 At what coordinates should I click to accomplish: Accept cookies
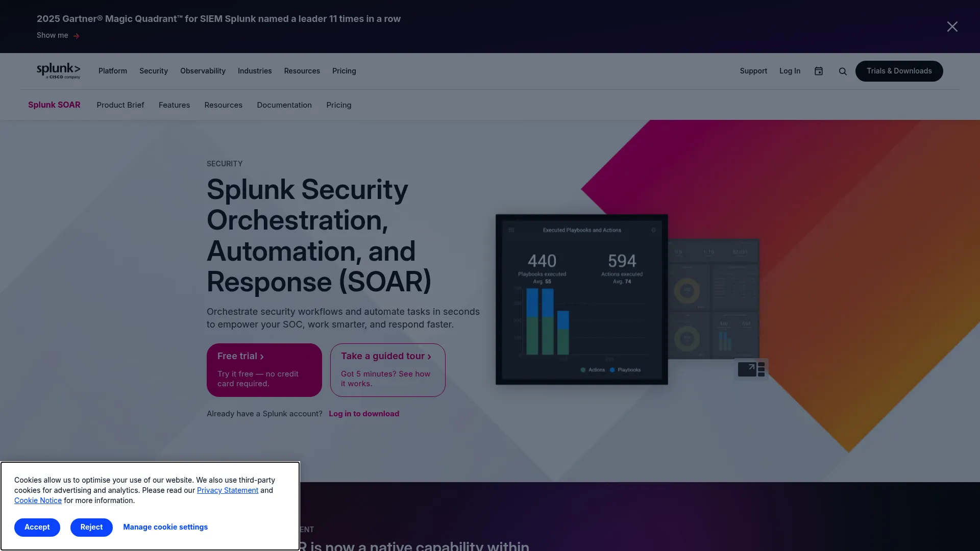point(37,527)
